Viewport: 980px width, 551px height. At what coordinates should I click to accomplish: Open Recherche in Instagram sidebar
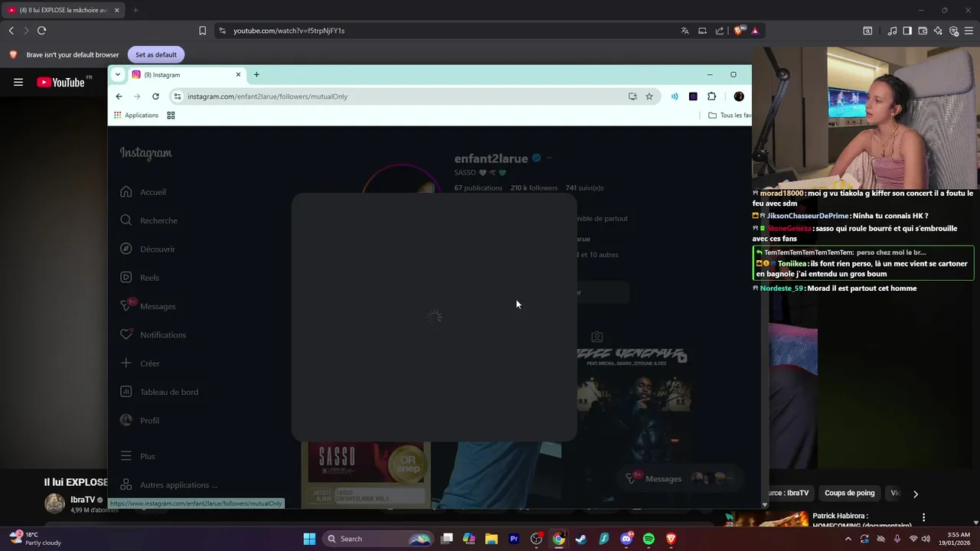[149, 220]
